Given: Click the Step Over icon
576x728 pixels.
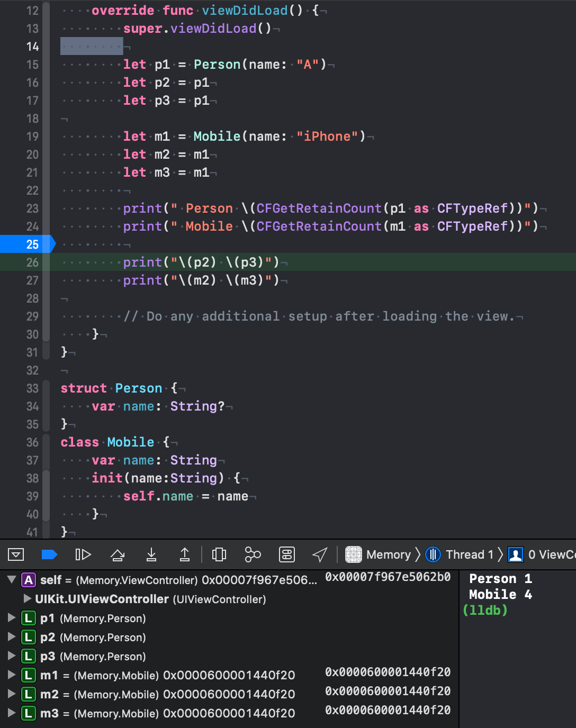Looking at the screenshot, I should point(118,555).
